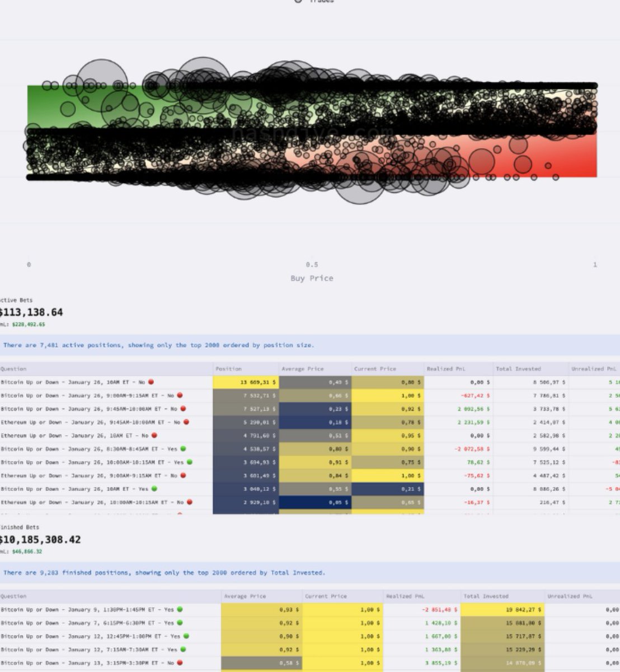Click red dot on Ethereum 9:00AM-9:15AM No row
Image resolution: width=620 pixels, height=672 pixels.
[x=183, y=476]
